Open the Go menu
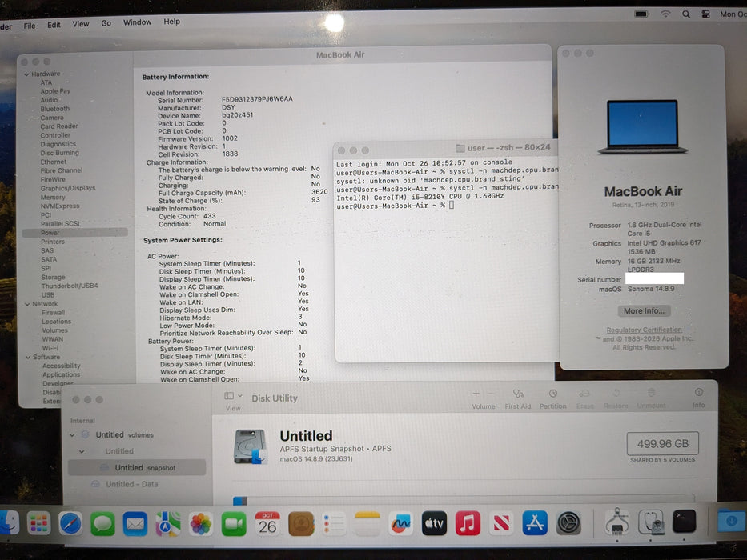This screenshot has height=560, width=747. click(106, 23)
